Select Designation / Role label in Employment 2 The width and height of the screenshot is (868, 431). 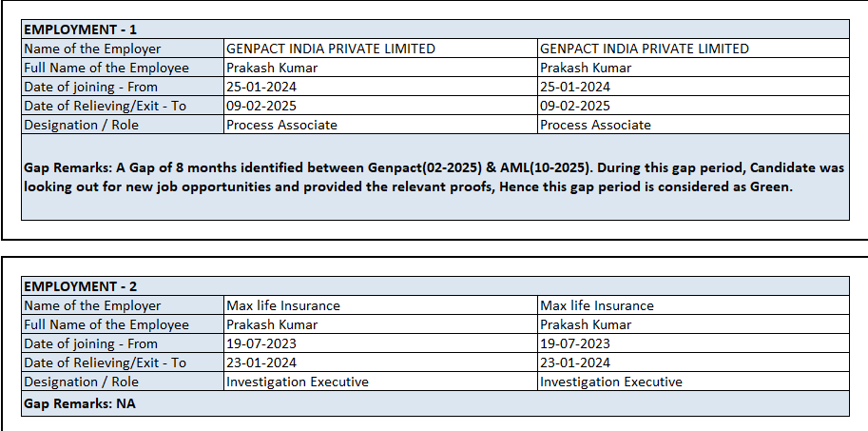click(x=82, y=382)
